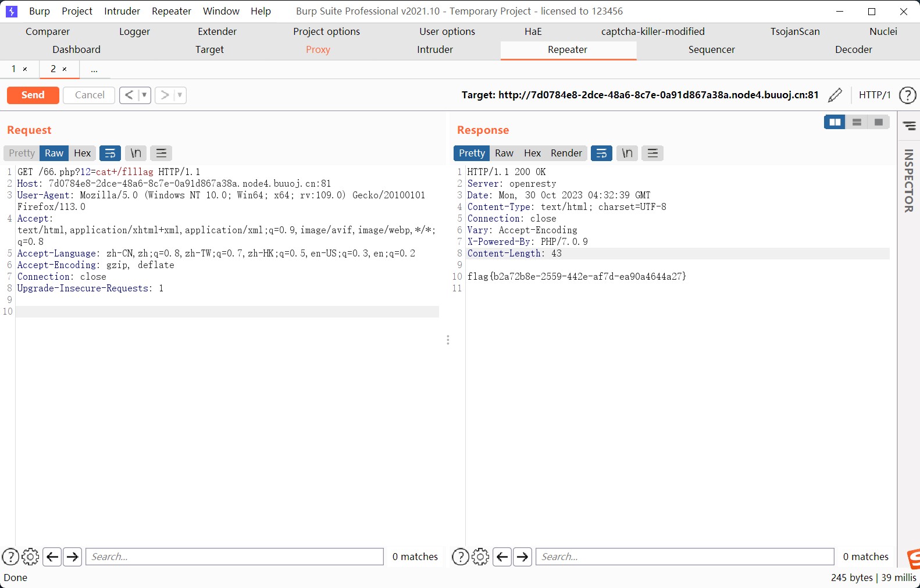Toggle word wrap icon in Response panel

coord(601,153)
